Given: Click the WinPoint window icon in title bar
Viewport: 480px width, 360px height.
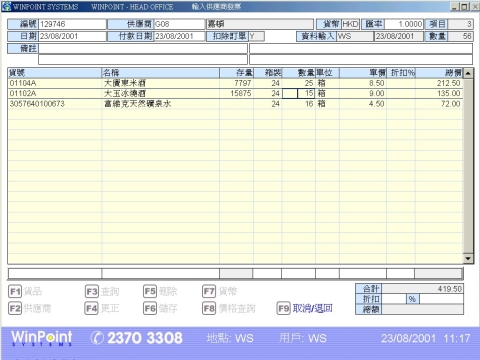Looking at the screenshot, I should 6,6.
